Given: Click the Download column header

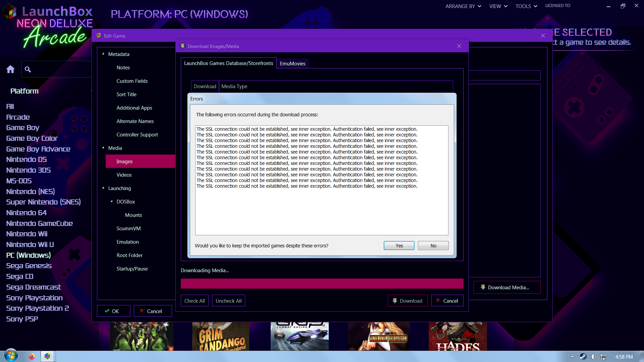Looking at the screenshot, I should coord(205,86).
